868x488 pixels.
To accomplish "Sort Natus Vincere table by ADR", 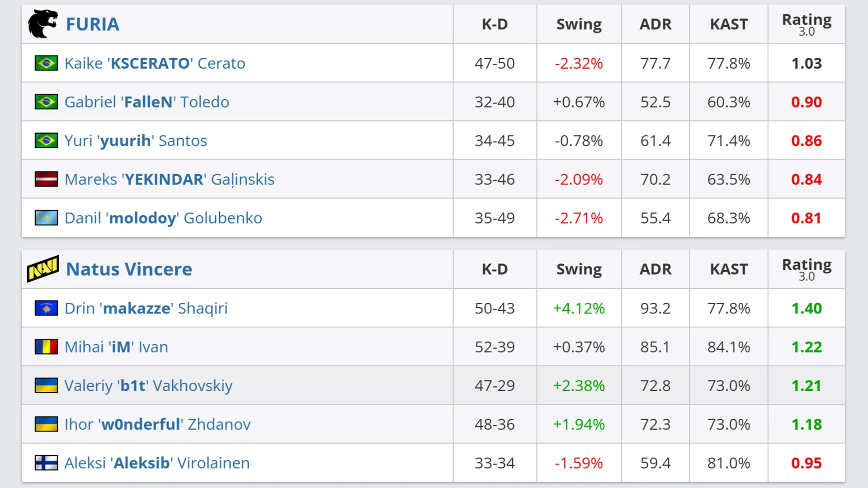I will coord(655,269).
